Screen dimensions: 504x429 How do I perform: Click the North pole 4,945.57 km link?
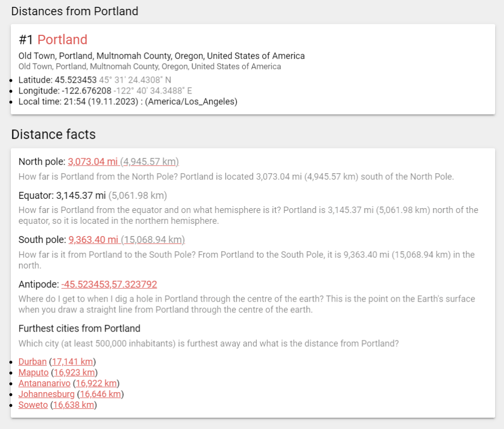click(150, 162)
